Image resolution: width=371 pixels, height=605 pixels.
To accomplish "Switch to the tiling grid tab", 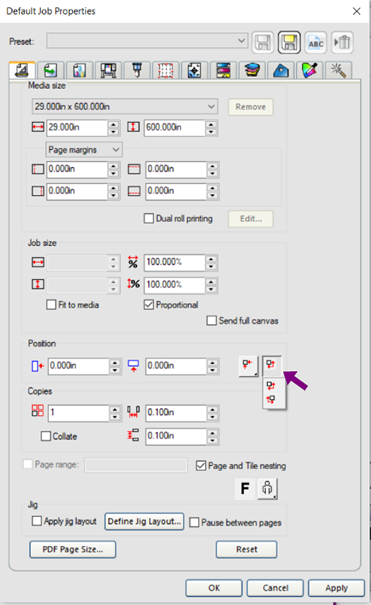I will 165,71.
